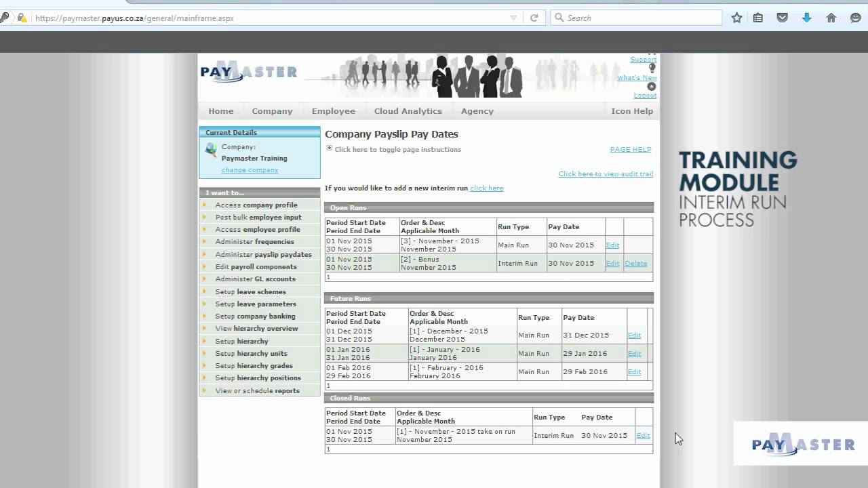This screenshot has height=488, width=868.
Task: Click '[1] - November - 2015 take on run' cell
Action: (463, 436)
